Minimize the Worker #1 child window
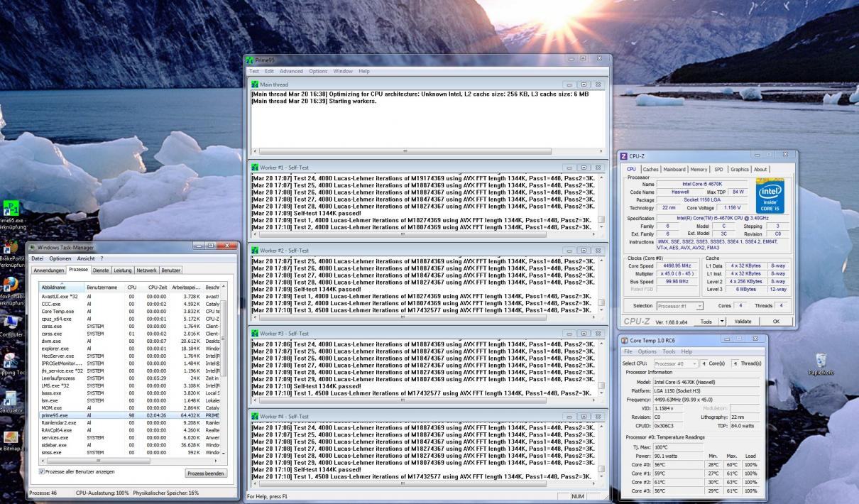Screen dimensions: 859x504 (x=569, y=168)
